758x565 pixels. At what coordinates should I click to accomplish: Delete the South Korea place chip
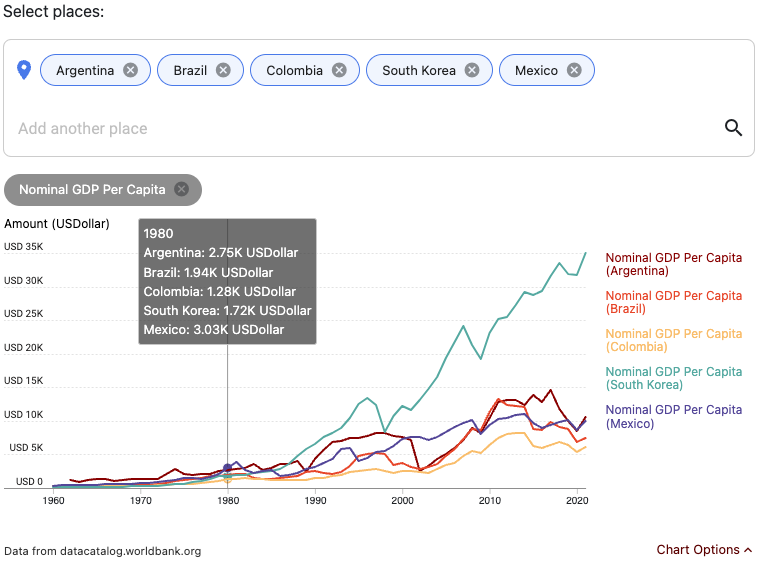[472, 70]
